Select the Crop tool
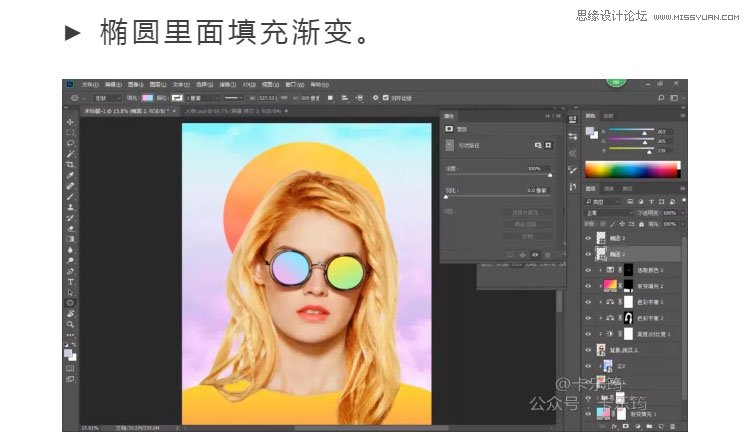 coord(70,164)
